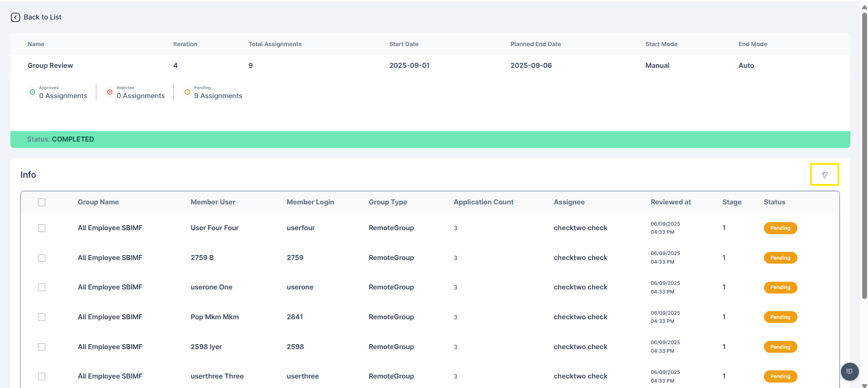Image resolution: width=868 pixels, height=388 pixels.
Task: Check the userthree Three row checkbox
Action: (42, 376)
